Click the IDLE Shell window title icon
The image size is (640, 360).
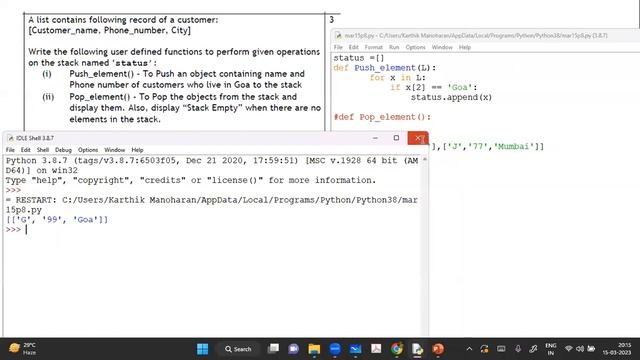click(x=10, y=138)
